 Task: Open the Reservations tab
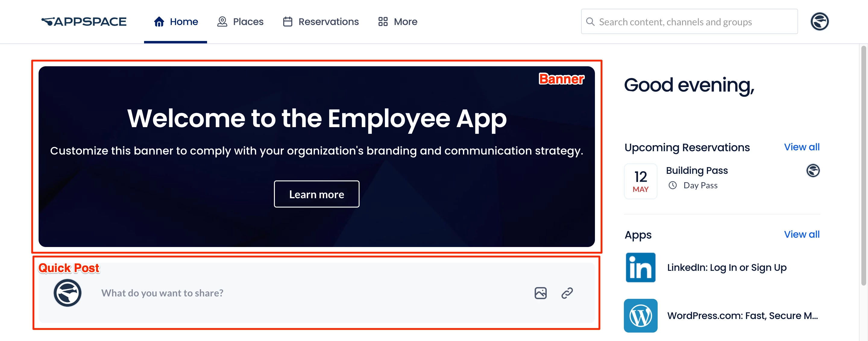321,22
